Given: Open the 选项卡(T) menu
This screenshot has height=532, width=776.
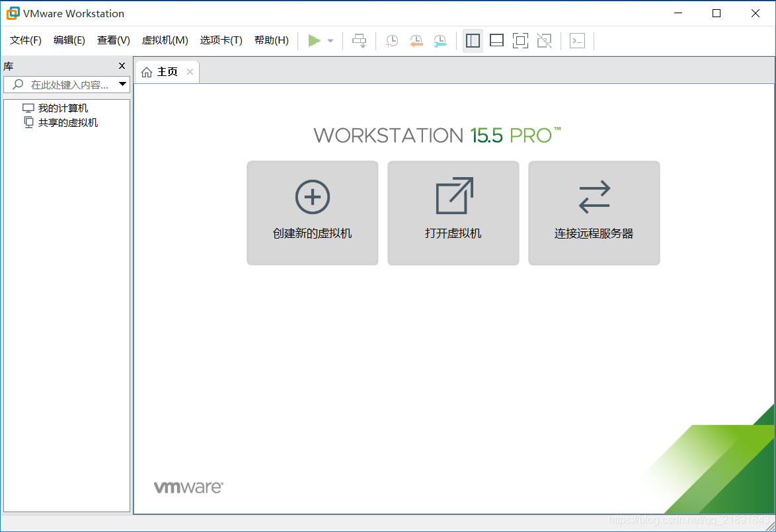Looking at the screenshot, I should pyautogui.click(x=221, y=40).
